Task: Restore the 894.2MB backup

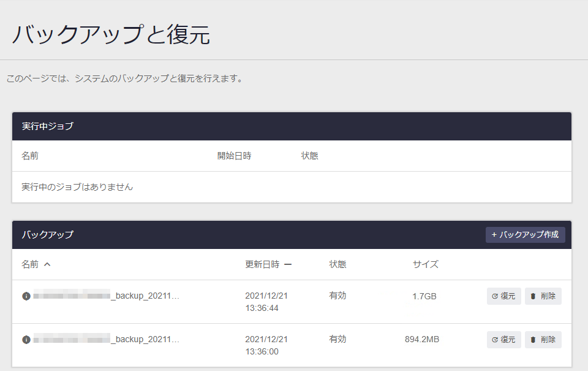Action: (x=503, y=340)
